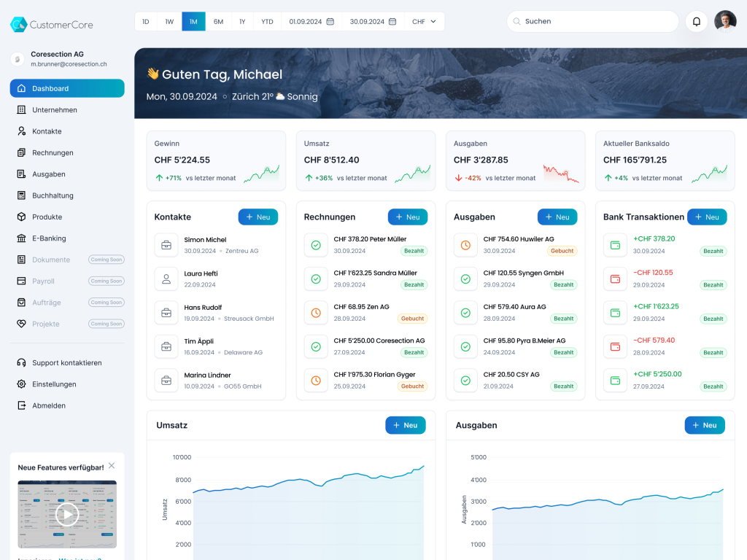Click red wallet icon of -CHF 120.55 transaction

(x=615, y=279)
